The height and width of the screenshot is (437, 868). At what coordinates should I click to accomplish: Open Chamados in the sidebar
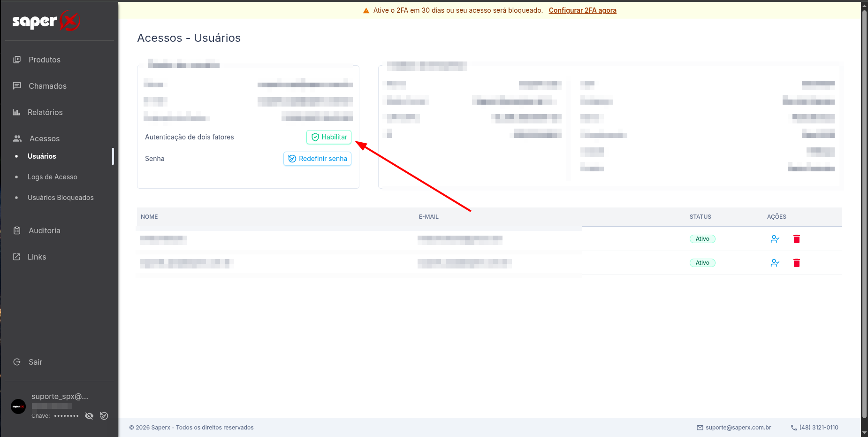point(47,86)
